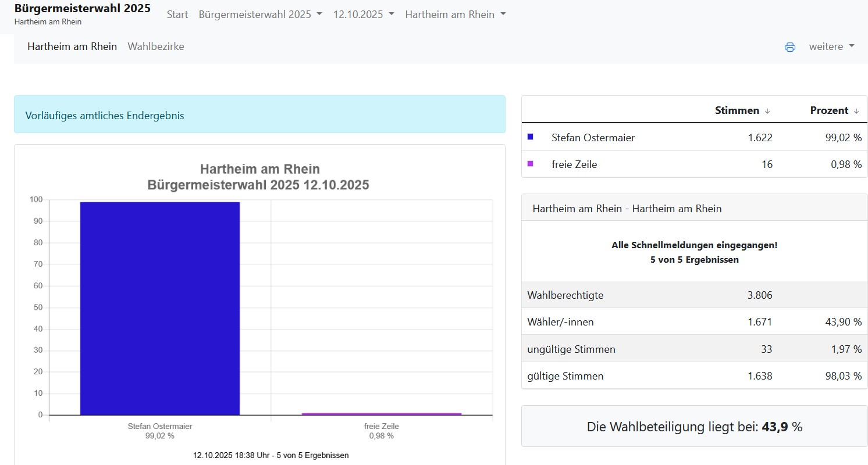This screenshot has height=465, width=868.
Task: Click the Prozent column header
Action: pos(829,110)
